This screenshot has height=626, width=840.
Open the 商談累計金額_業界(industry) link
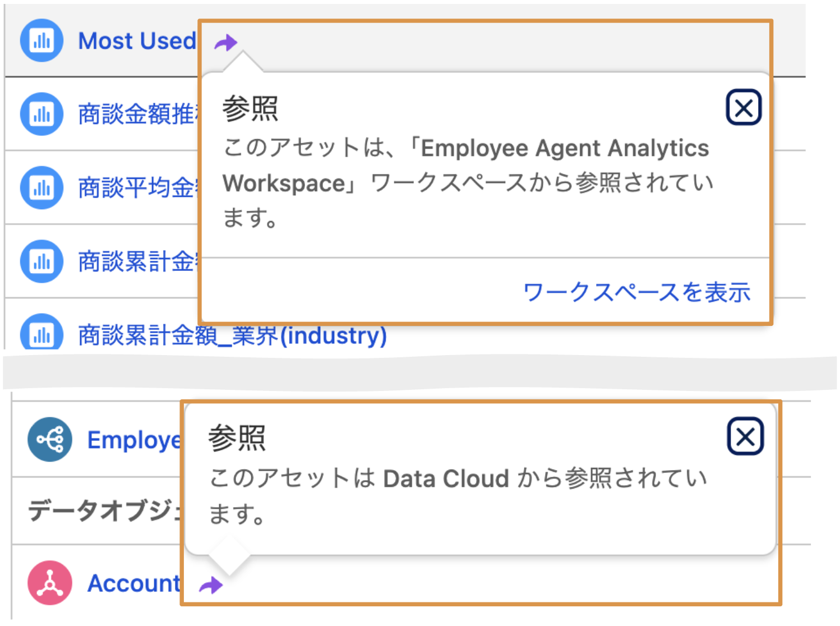[x=232, y=335]
